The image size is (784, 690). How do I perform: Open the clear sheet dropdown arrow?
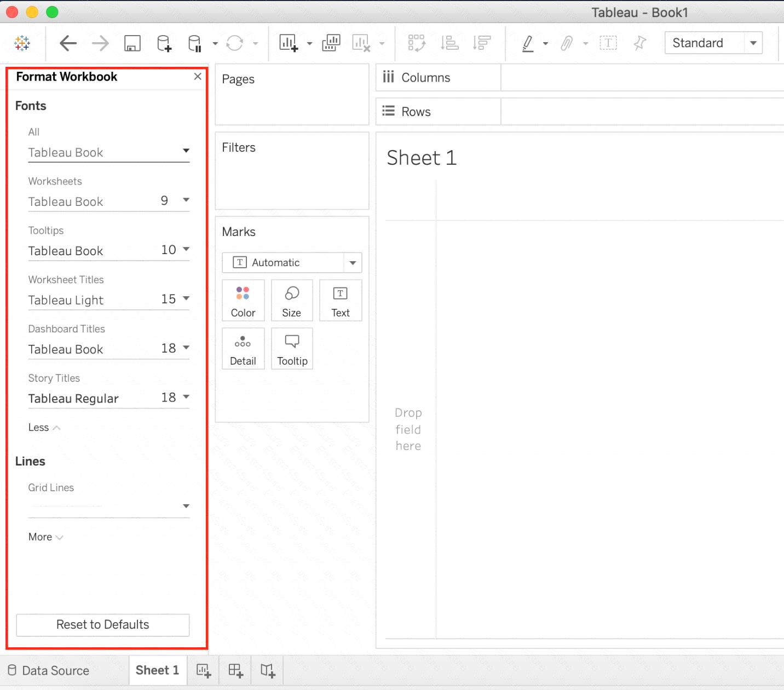click(x=382, y=43)
